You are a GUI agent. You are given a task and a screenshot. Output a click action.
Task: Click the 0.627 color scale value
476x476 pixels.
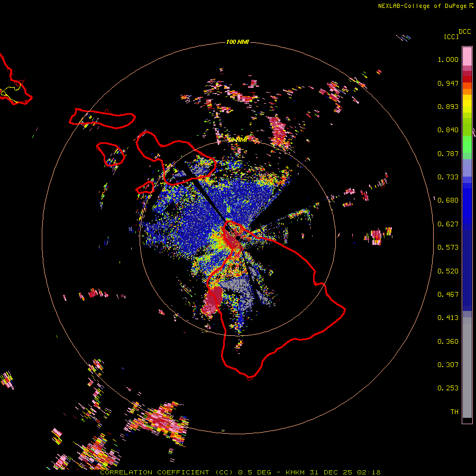[x=448, y=224]
